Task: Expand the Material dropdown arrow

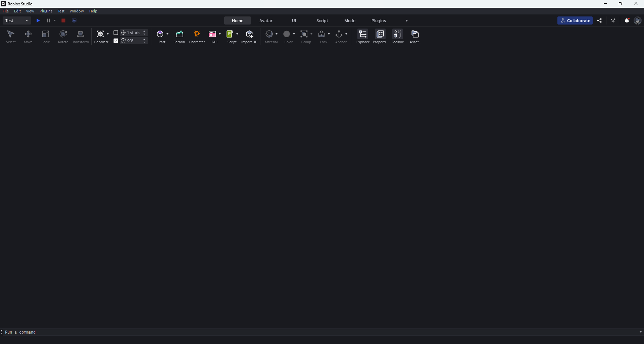Action: coord(277,34)
